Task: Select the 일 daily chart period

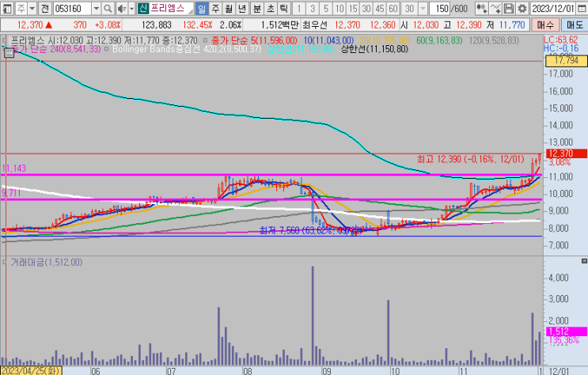Action: [202, 8]
